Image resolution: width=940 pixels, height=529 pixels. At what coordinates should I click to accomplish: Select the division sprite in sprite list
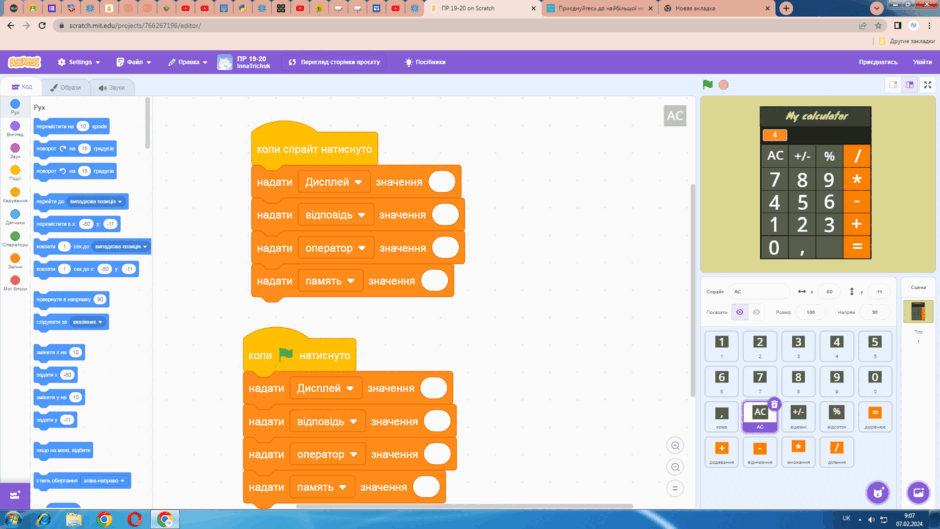836,452
